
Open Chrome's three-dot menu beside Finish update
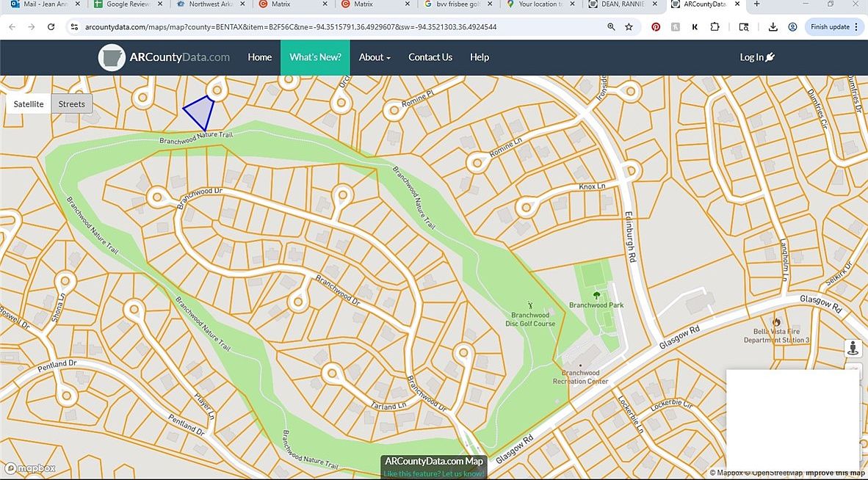[856, 27]
